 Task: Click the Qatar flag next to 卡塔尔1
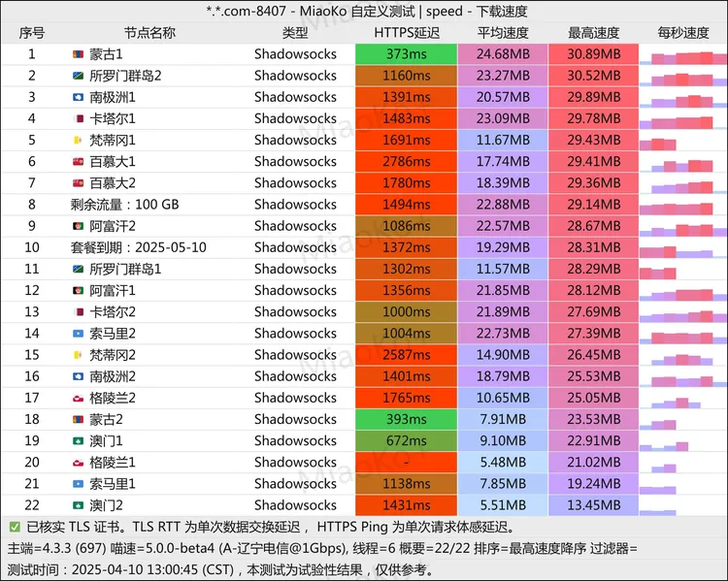click(79, 118)
